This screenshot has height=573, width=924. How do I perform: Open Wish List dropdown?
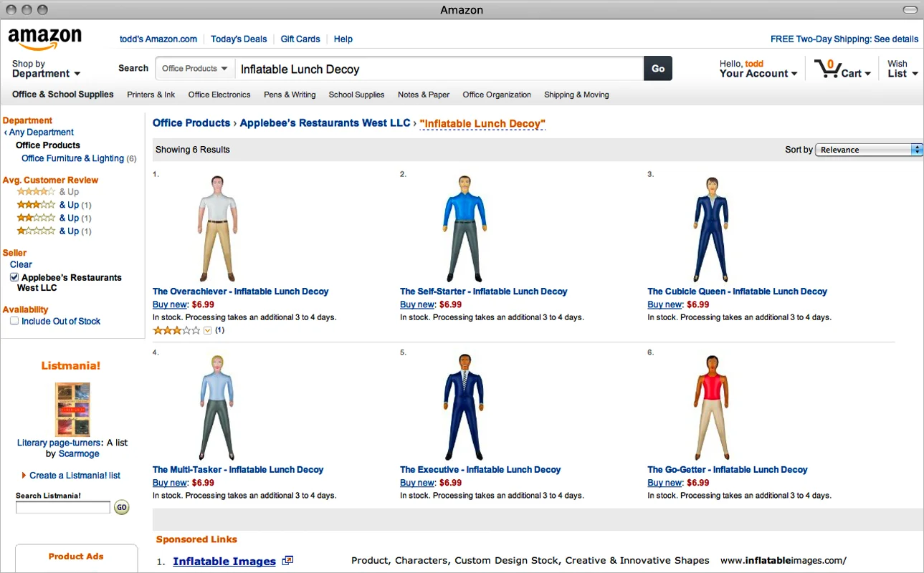click(902, 69)
